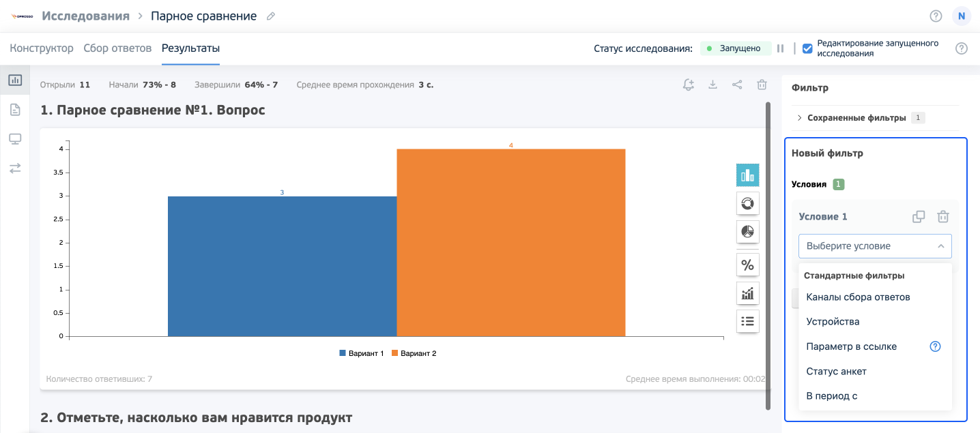Open the monitor presentation sidebar icon
980x433 pixels.
point(15,139)
